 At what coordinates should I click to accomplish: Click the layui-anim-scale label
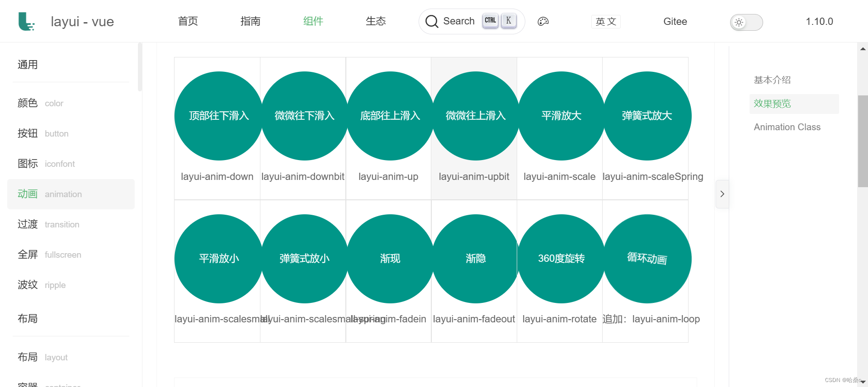coord(560,176)
